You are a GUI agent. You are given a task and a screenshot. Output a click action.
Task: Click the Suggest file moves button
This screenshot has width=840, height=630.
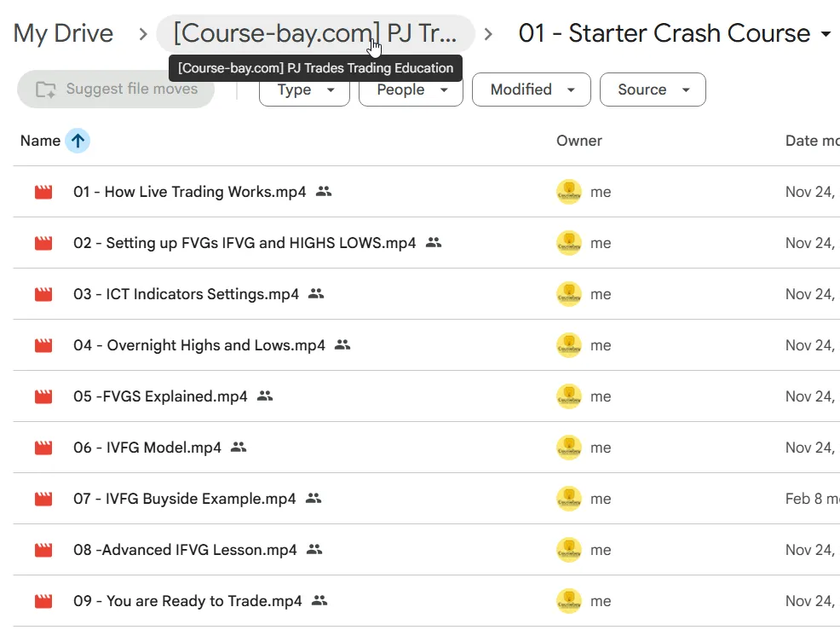click(x=116, y=89)
